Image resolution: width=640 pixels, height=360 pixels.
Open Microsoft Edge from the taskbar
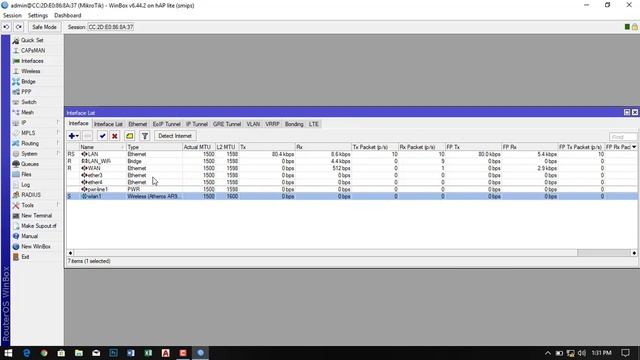pyautogui.click(x=27, y=353)
